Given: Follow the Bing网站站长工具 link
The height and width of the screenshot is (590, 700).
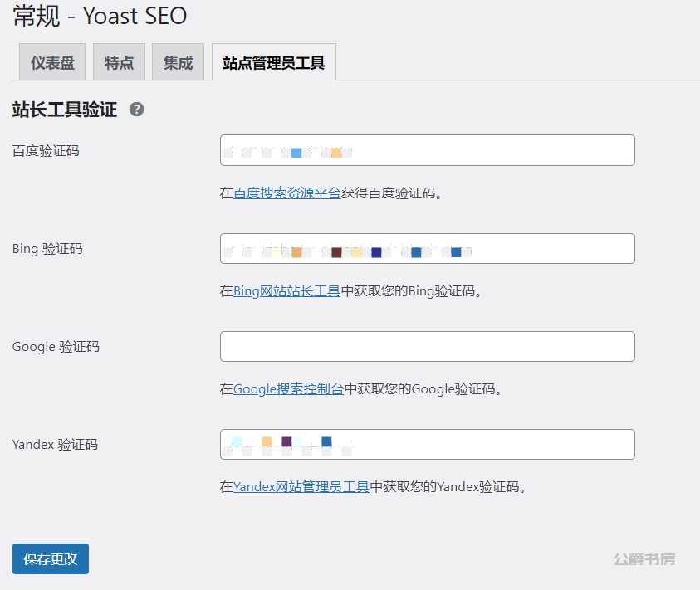Looking at the screenshot, I should click(x=286, y=291).
